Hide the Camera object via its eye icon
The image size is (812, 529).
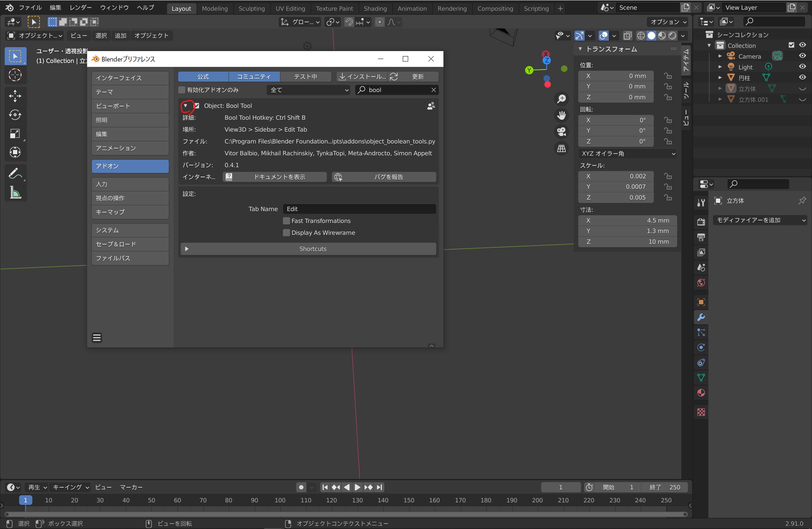click(802, 56)
